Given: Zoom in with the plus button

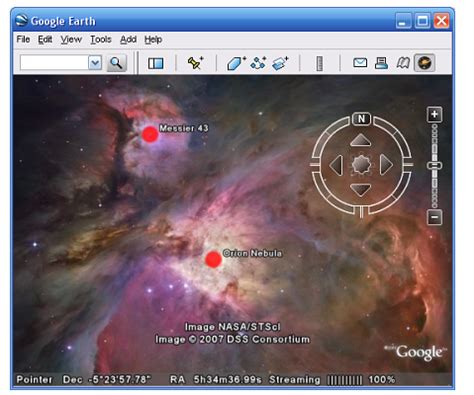Looking at the screenshot, I should point(434,115).
